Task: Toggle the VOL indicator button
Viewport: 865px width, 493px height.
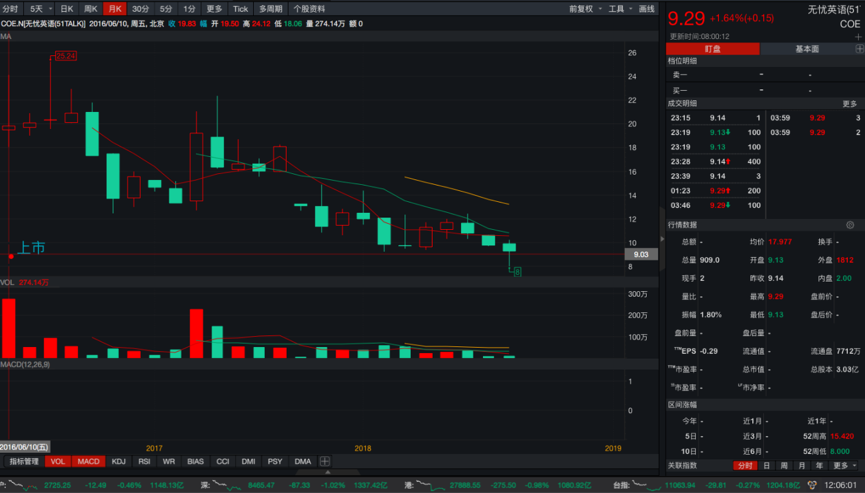Action: point(58,461)
